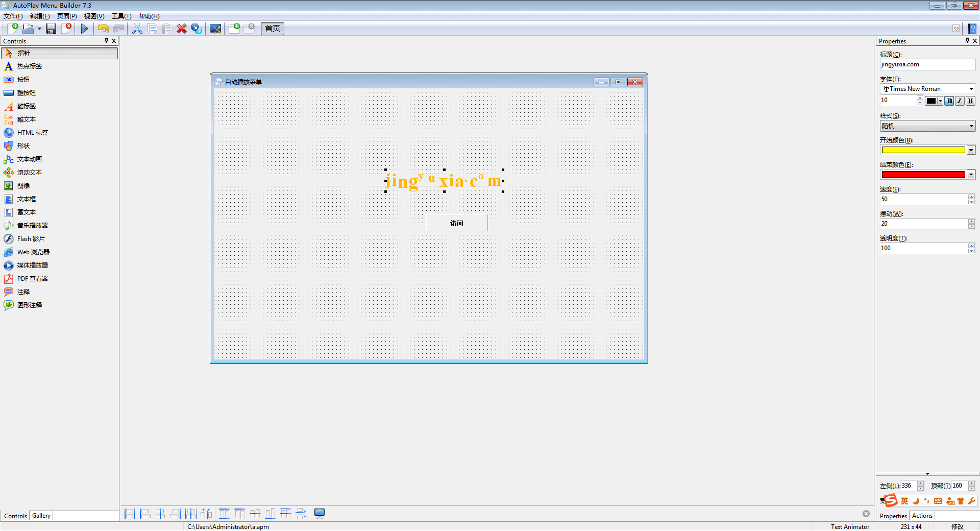Choose the PDF 查看器 control
This screenshot has height=531, width=980.
point(60,279)
